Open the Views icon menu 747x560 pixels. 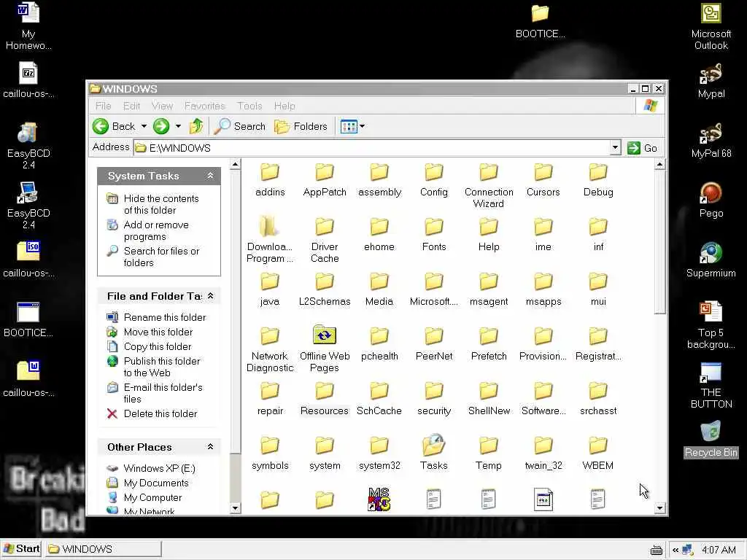(x=349, y=126)
